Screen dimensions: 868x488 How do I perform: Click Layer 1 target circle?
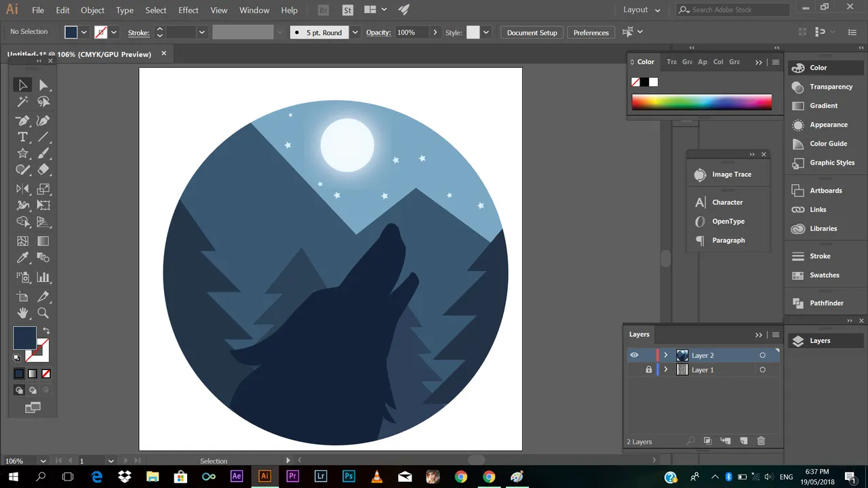pos(762,369)
